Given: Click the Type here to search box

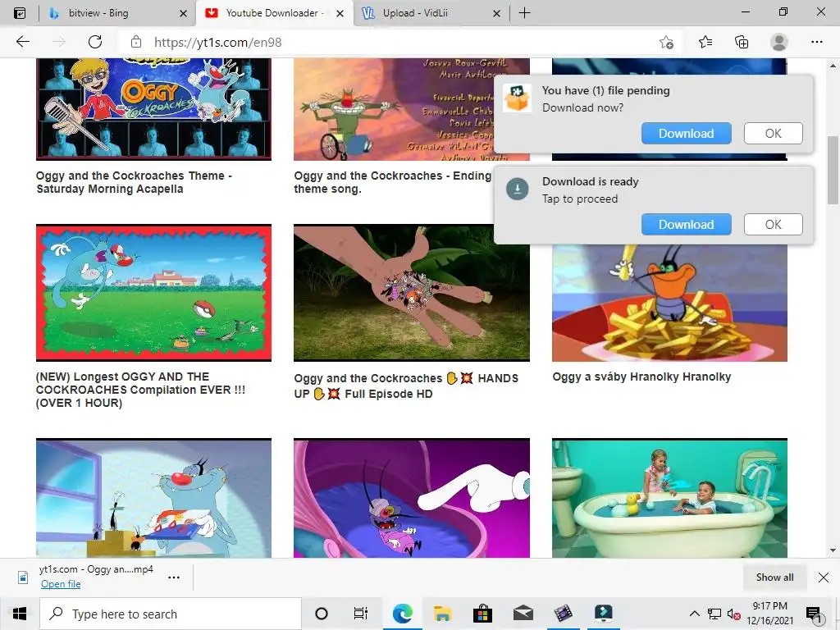Looking at the screenshot, I should point(171,614).
